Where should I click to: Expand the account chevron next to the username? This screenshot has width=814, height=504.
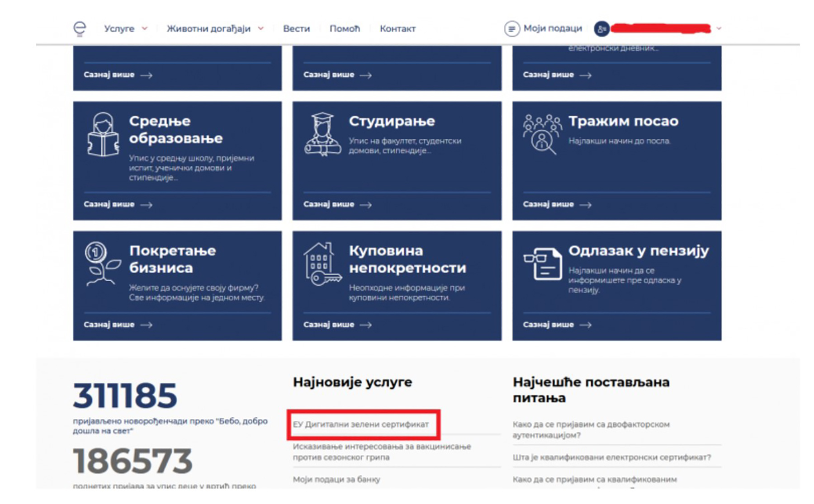tap(718, 28)
